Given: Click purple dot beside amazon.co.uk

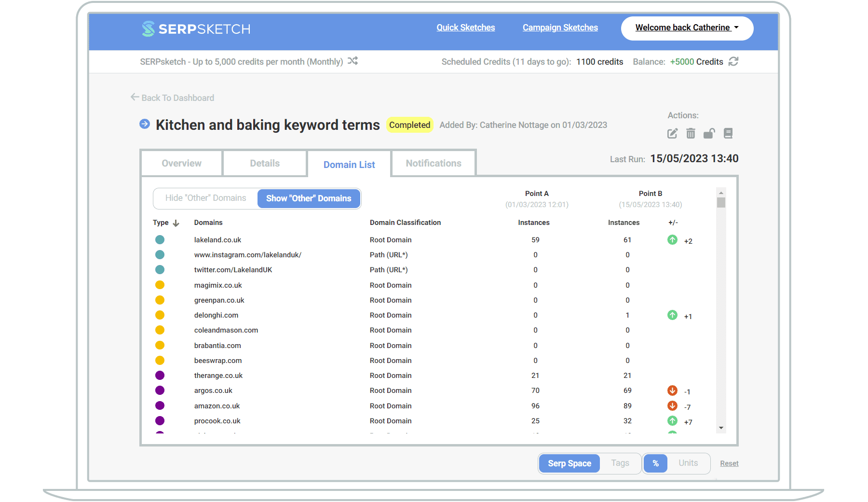Looking at the screenshot, I should [x=160, y=406].
